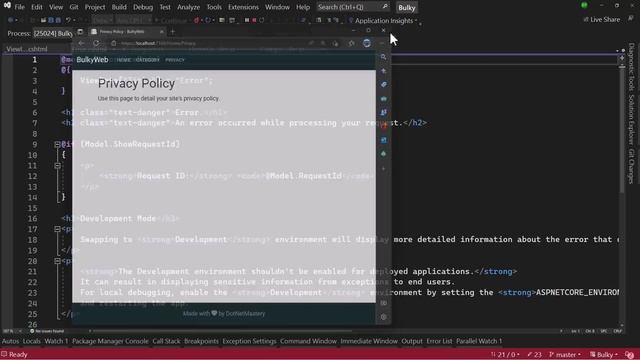
Task: Click the browser sidebar Outlook icon
Action: [383, 140]
